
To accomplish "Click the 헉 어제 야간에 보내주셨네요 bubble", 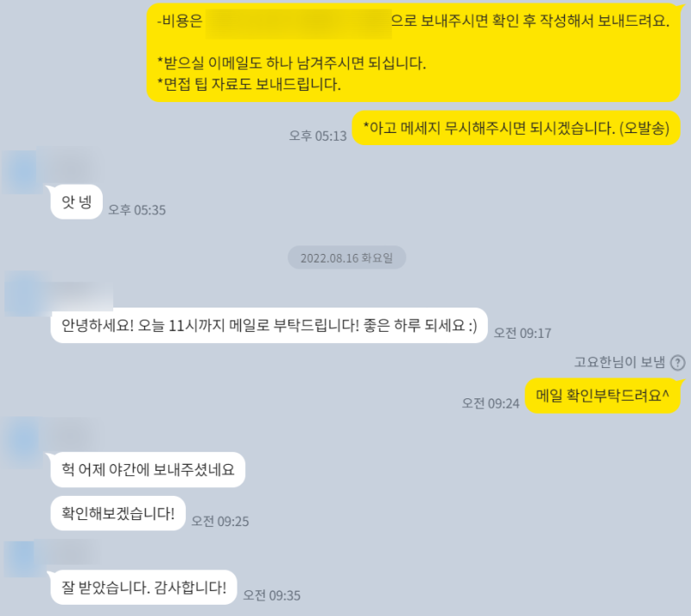I will click(148, 470).
